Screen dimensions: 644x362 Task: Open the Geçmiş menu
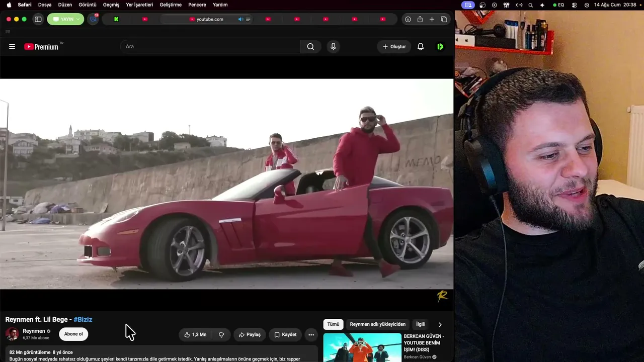pos(111,5)
